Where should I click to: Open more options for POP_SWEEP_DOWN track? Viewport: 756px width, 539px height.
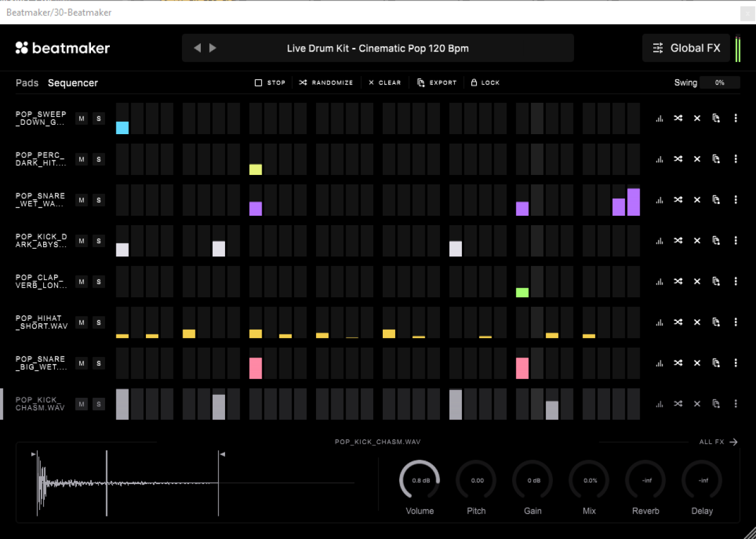(x=735, y=118)
